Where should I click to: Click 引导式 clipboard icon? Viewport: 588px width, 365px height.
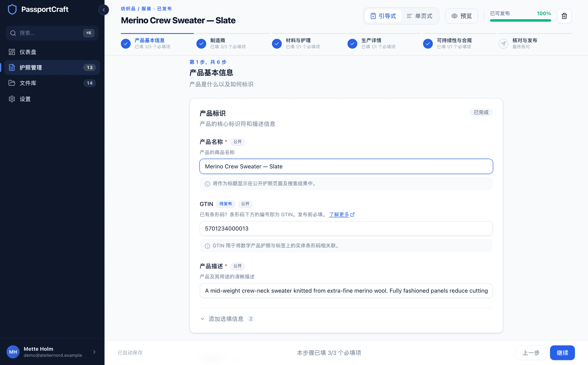pyautogui.click(x=373, y=16)
